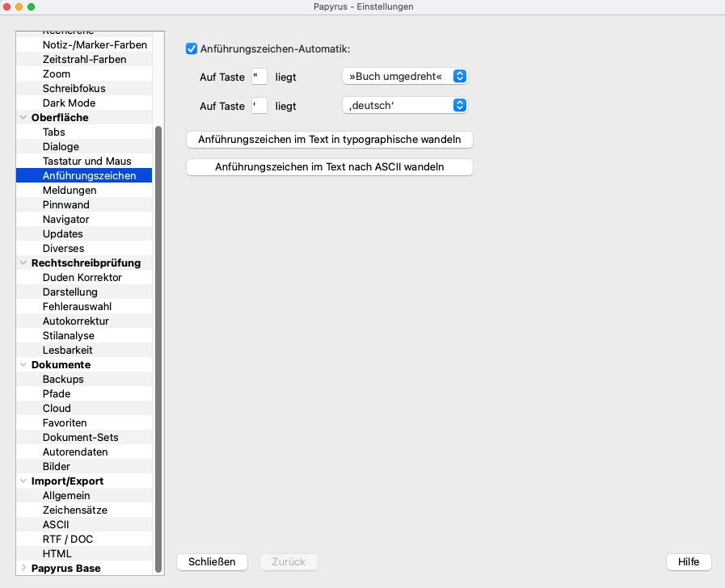Select Autorendaten in the sidebar
This screenshot has width=725, height=588.
pyautogui.click(x=84, y=452)
